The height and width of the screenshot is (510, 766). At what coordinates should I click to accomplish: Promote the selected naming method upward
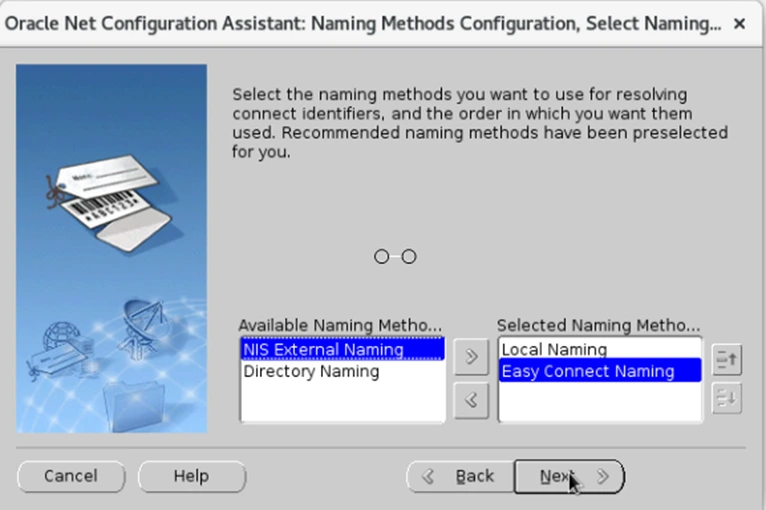[727, 360]
